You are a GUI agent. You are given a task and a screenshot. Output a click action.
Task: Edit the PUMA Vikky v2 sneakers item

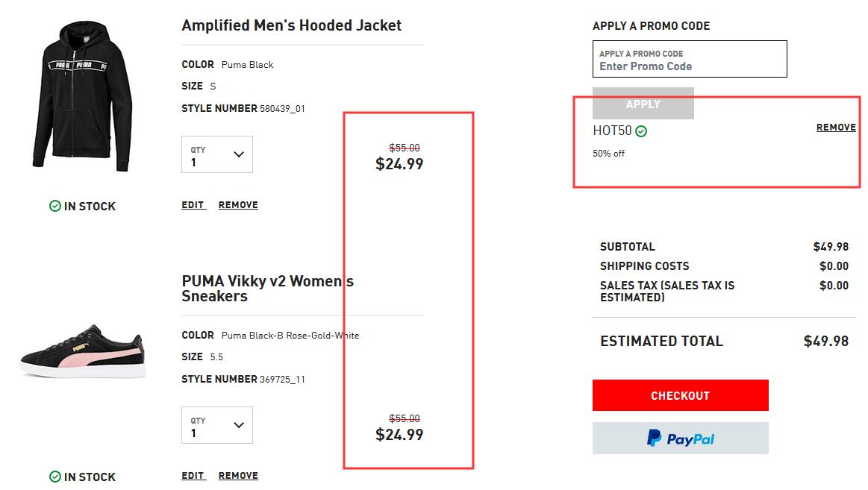click(x=193, y=476)
